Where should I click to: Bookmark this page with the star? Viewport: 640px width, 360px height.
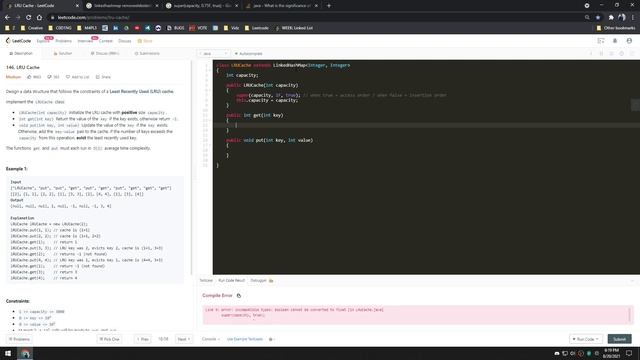598,18
